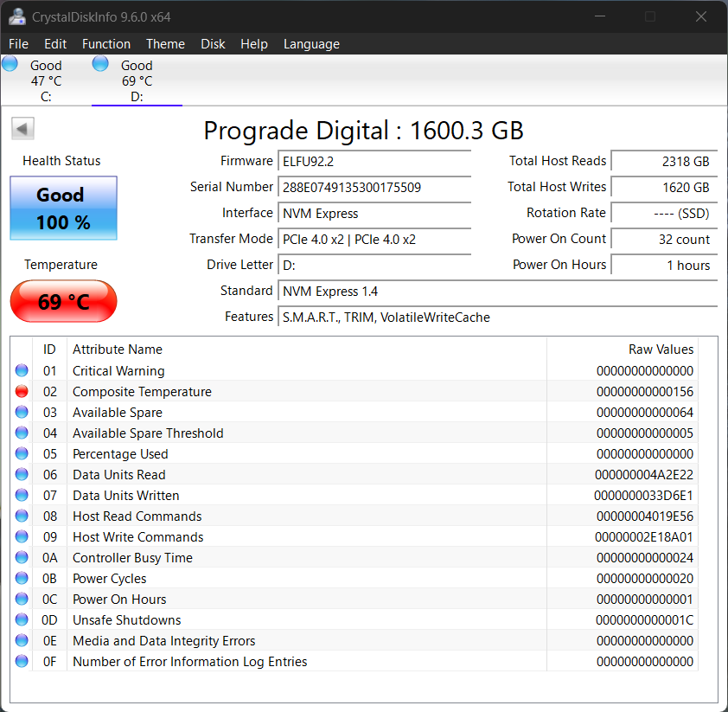Open the File menu
The width and height of the screenshot is (728, 712).
point(18,44)
